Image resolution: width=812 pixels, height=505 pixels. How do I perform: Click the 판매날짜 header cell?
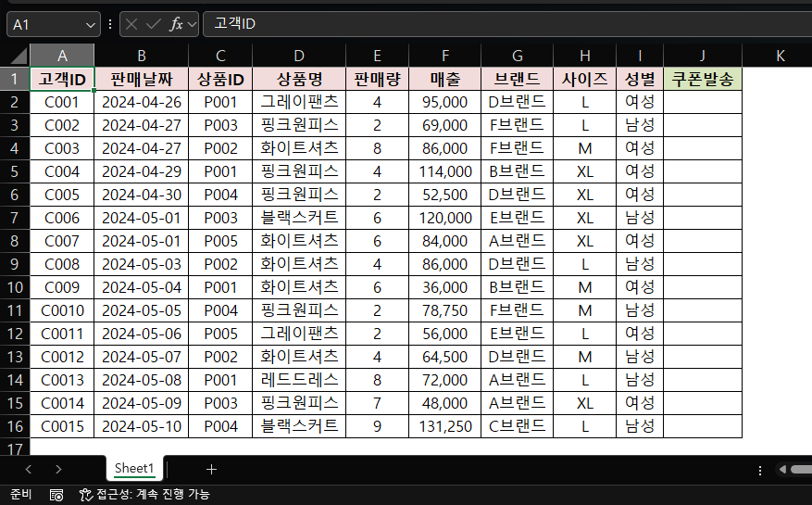(x=142, y=79)
